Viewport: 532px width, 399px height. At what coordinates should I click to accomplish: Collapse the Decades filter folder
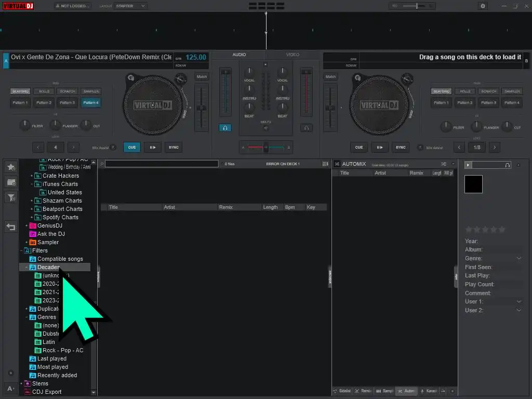point(26,268)
